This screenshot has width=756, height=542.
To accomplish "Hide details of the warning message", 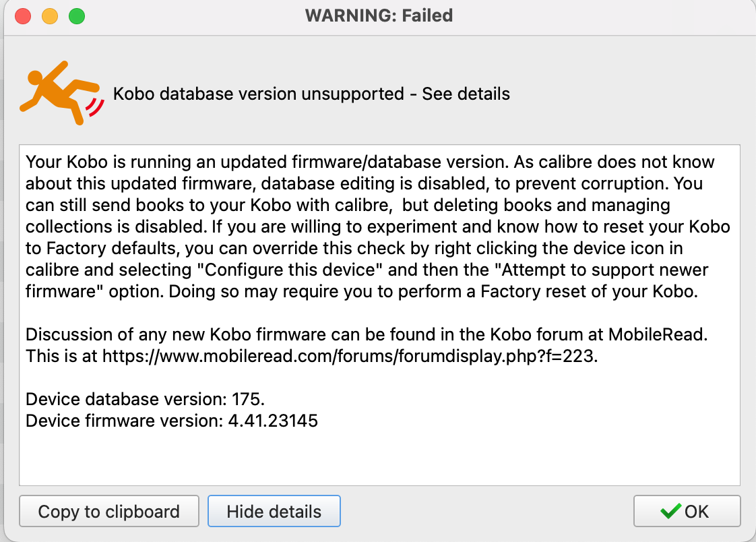I will tap(274, 512).
